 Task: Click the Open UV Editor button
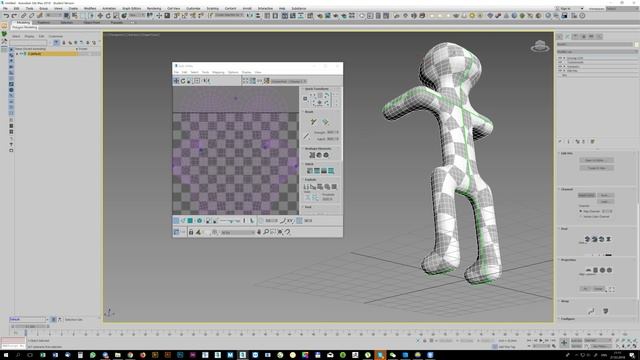[596, 160]
